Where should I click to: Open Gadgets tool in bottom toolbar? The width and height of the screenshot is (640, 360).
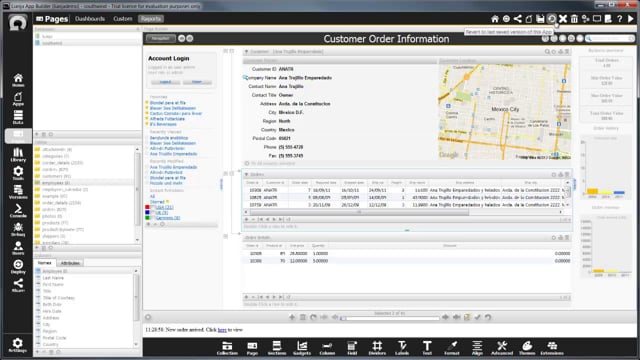[x=302, y=348]
